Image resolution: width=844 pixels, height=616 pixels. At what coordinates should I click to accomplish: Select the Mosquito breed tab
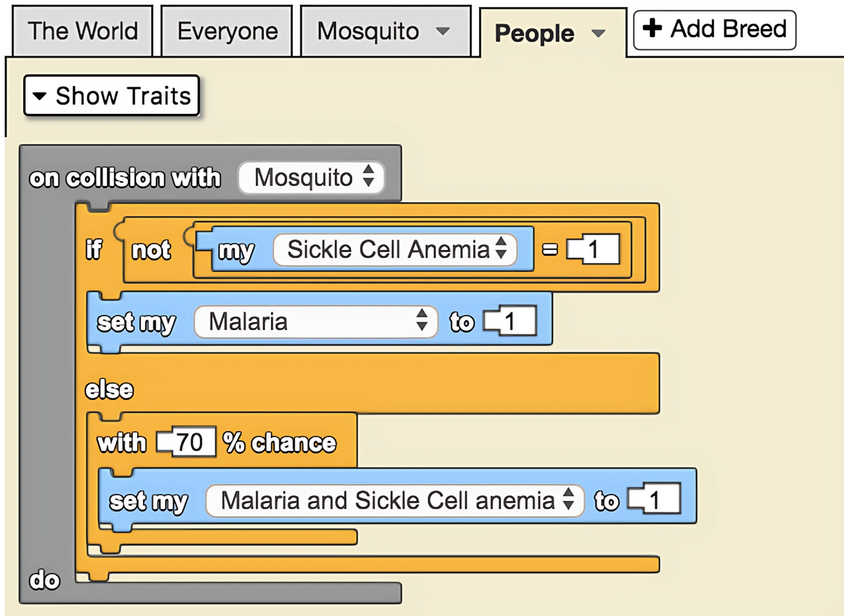click(x=368, y=31)
